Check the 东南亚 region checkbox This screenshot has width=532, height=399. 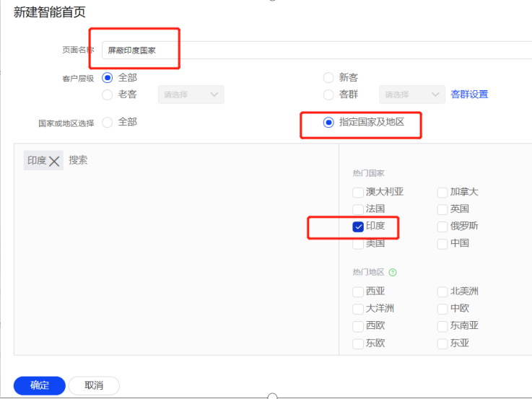click(442, 326)
